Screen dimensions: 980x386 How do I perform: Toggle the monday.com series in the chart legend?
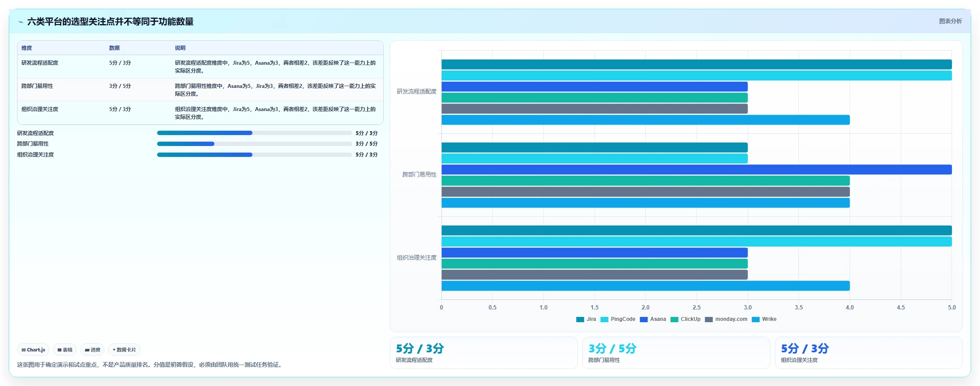click(726, 319)
